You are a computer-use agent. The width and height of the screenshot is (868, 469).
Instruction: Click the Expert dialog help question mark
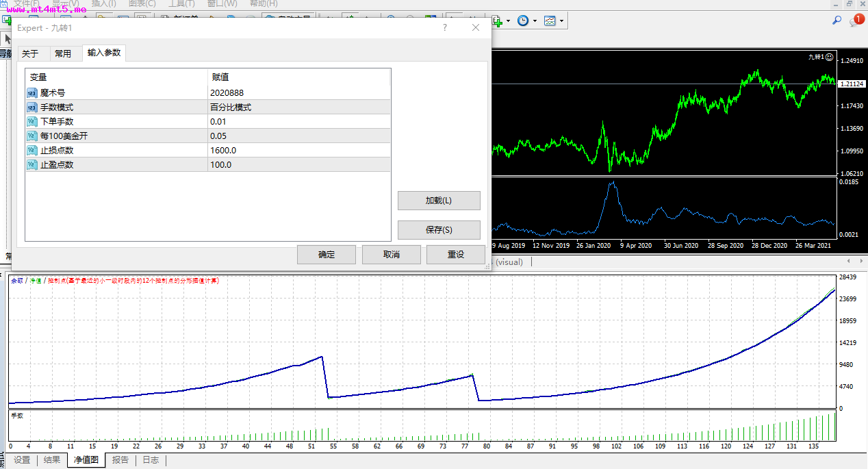point(445,27)
